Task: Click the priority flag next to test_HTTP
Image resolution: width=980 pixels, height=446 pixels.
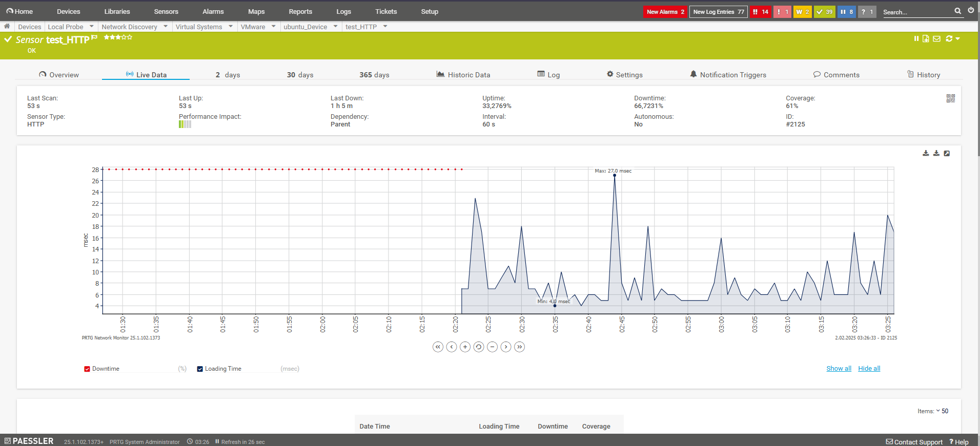Action: (94, 37)
